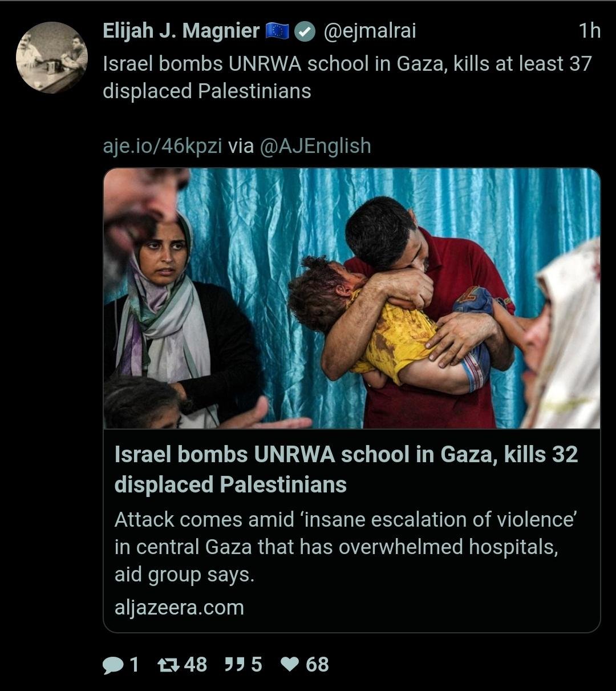View the 5 quotes count
This screenshot has width=616, height=691.
256,665
